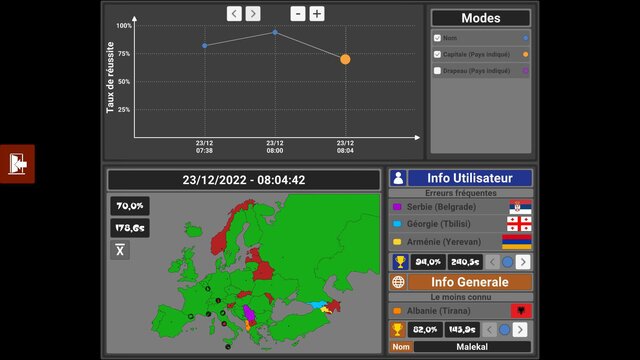
Task: Zoom in the chart with plus button
Action: tap(317, 14)
